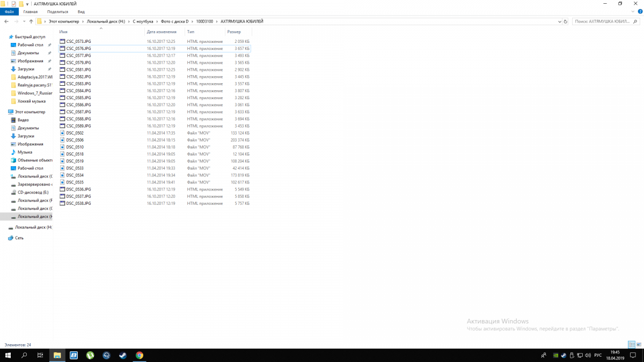Viewport: 644px width, 362px height.
Task: Select Сеть in navigation pane
Action: pos(19,238)
